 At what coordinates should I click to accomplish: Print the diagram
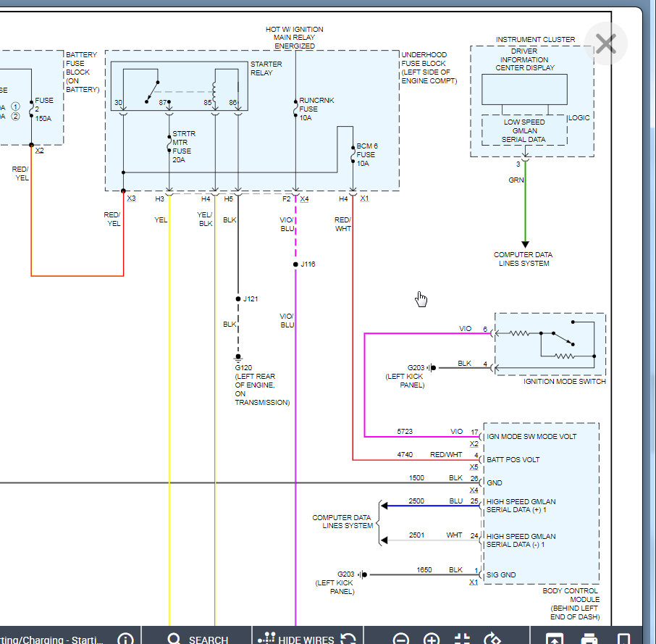pyautogui.click(x=589, y=639)
